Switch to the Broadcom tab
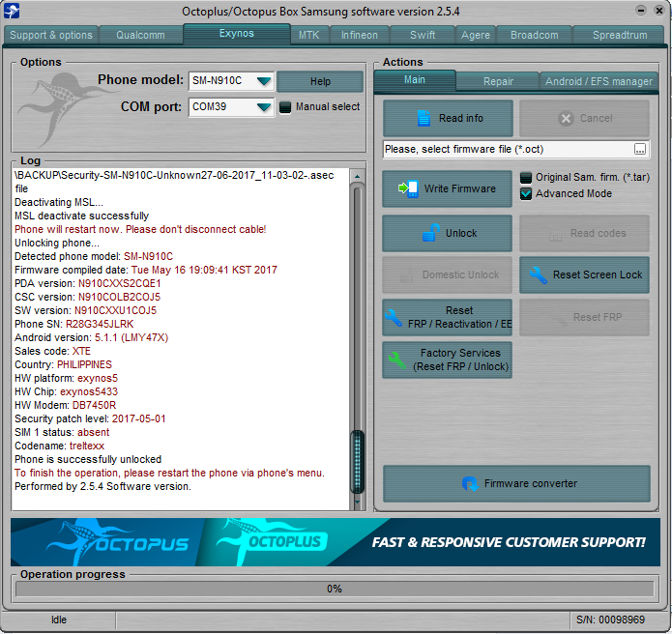This screenshot has width=672, height=634. point(534,35)
